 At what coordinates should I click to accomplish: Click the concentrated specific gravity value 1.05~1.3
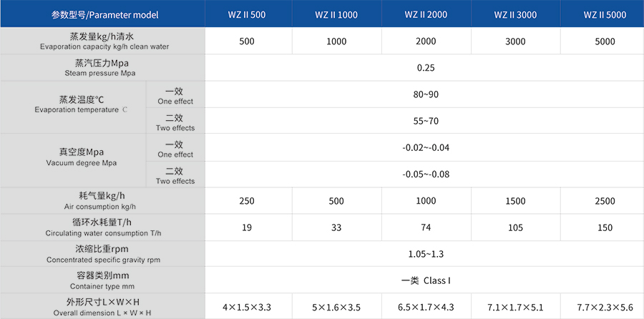pos(426,254)
